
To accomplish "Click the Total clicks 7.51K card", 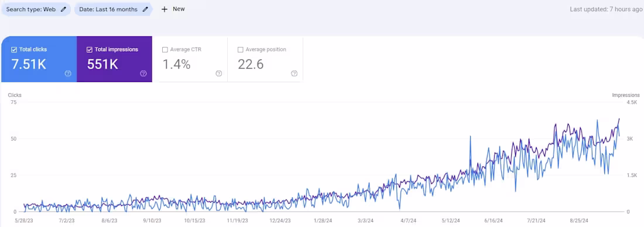I will pyautogui.click(x=39, y=59).
